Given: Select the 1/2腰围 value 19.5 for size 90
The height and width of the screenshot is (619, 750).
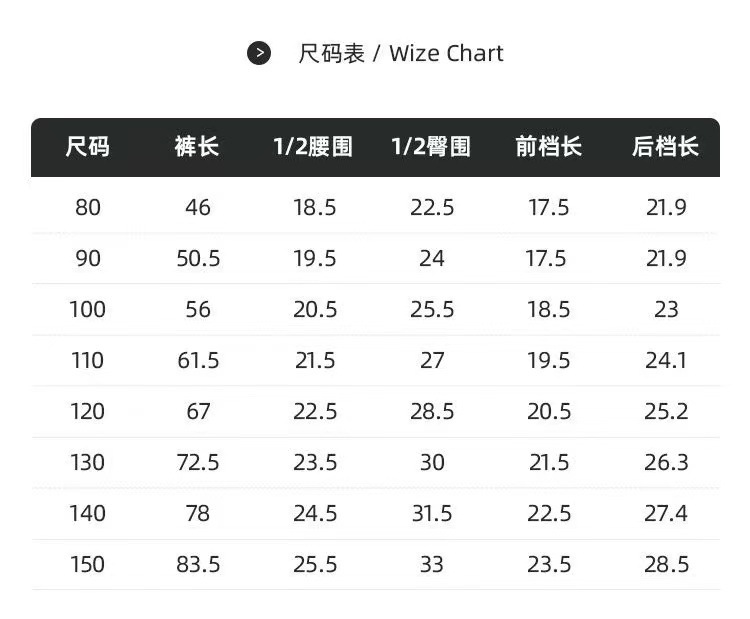Looking at the screenshot, I should click(x=315, y=258).
